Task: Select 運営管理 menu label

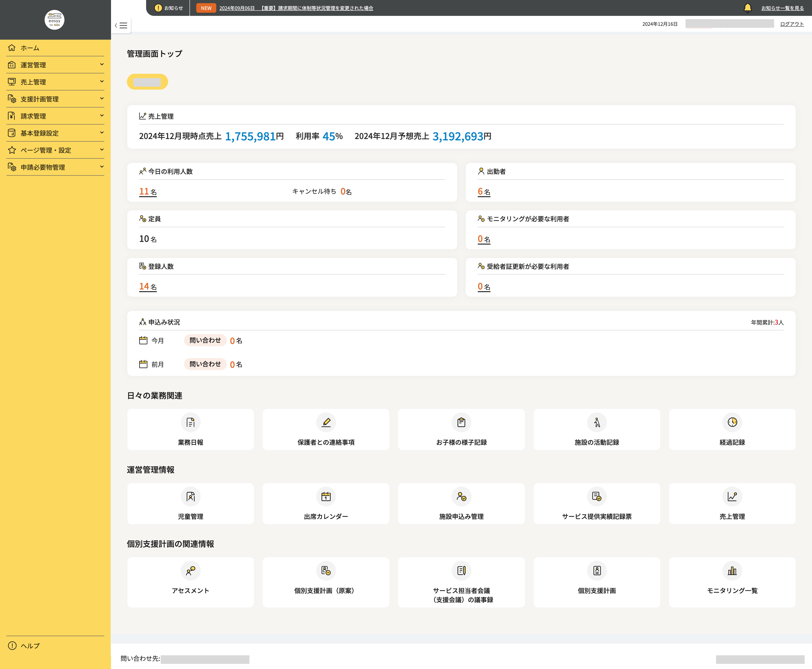Action: [x=33, y=65]
